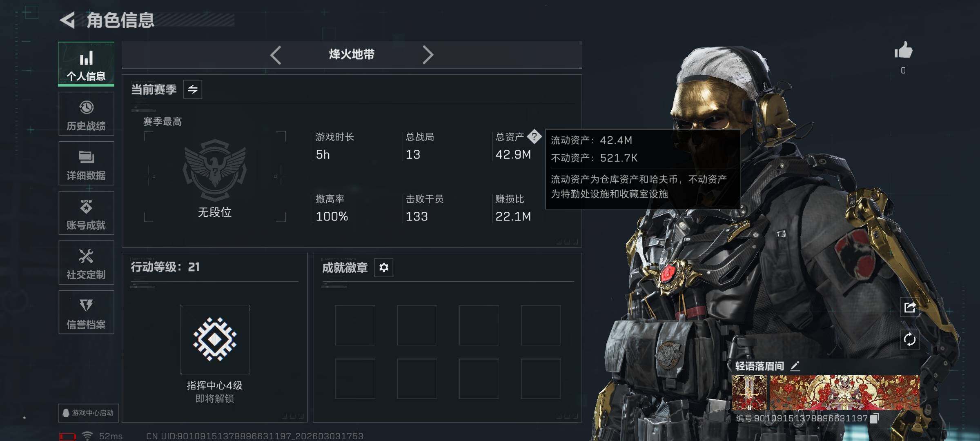Open the 信誉档案 sidebar tab
This screenshot has width=980, height=441.
point(86,312)
